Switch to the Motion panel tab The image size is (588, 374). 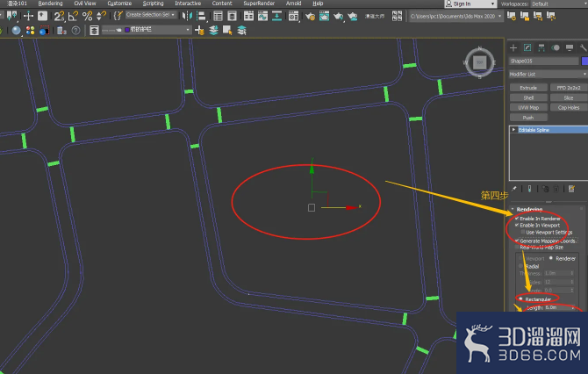tap(556, 47)
